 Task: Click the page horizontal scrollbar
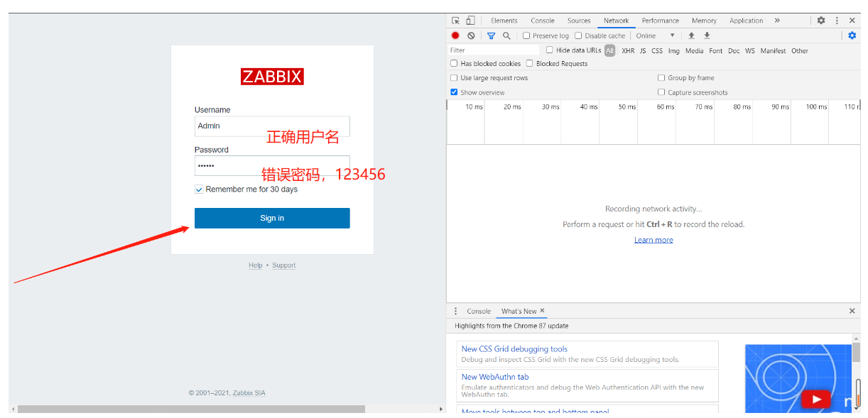click(191, 409)
